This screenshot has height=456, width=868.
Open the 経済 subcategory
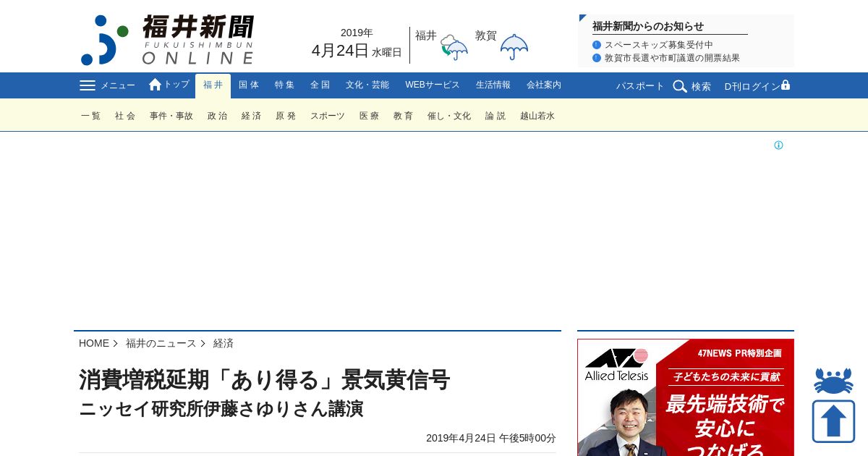pos(251,116)
